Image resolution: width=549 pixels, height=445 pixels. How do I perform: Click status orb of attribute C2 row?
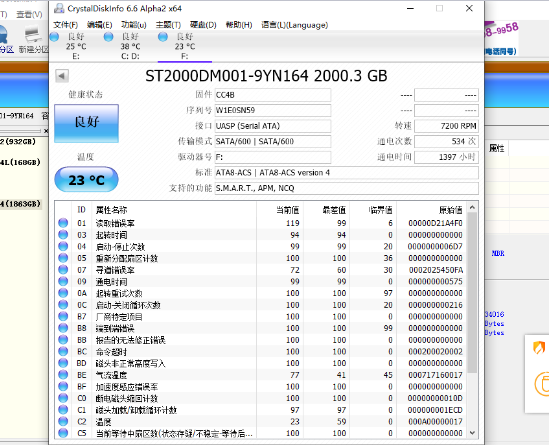pos(63,422)
